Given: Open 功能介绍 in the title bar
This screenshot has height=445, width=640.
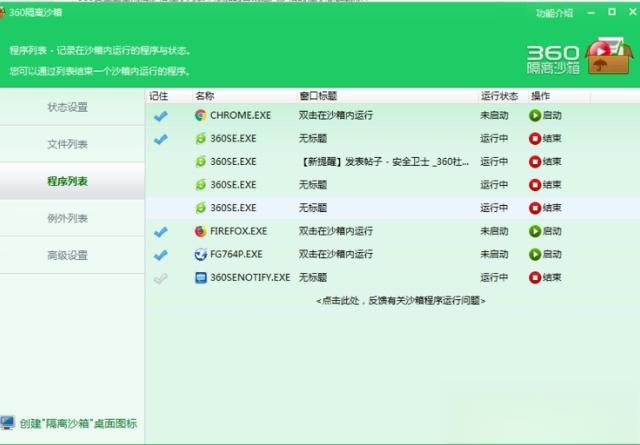Looking at the screenshot, I should (x=554, y=13).
